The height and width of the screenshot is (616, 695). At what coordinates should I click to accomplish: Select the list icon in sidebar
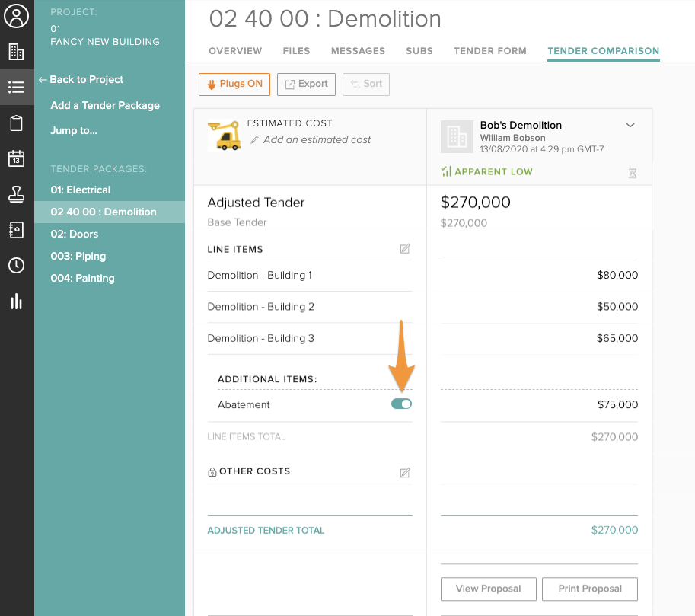(17, 87)
